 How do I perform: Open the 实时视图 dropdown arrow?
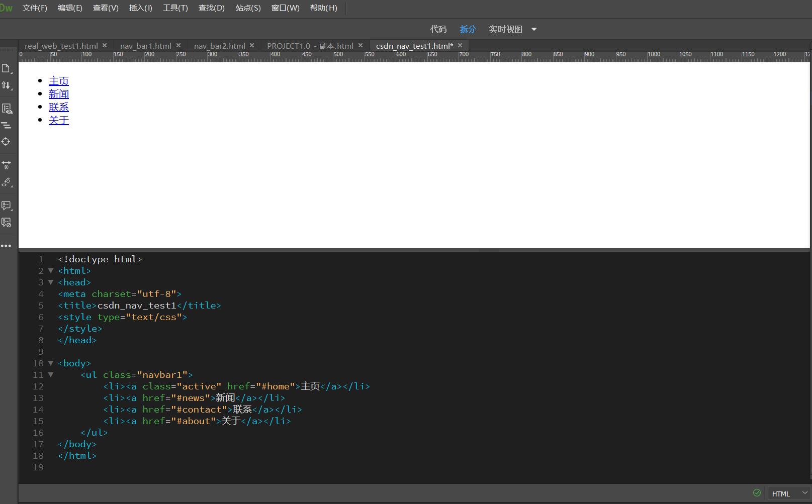point(533,29)
